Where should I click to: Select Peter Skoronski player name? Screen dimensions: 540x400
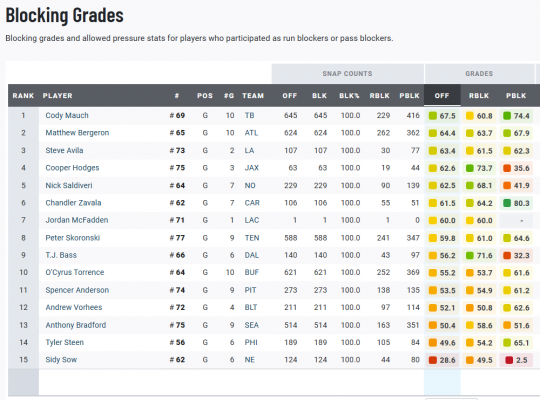(73, 238)
